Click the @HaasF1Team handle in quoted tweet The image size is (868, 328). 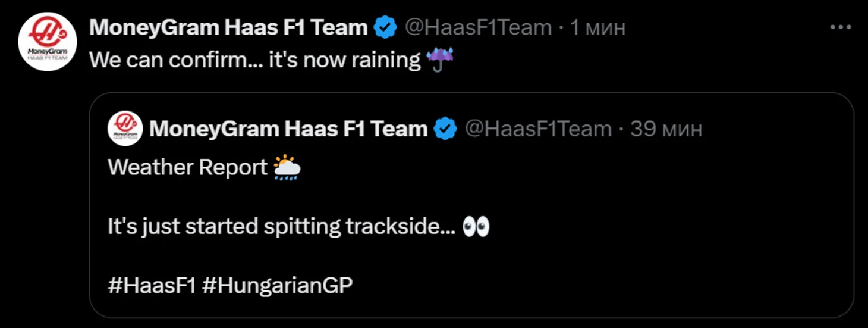pos(537,129)
